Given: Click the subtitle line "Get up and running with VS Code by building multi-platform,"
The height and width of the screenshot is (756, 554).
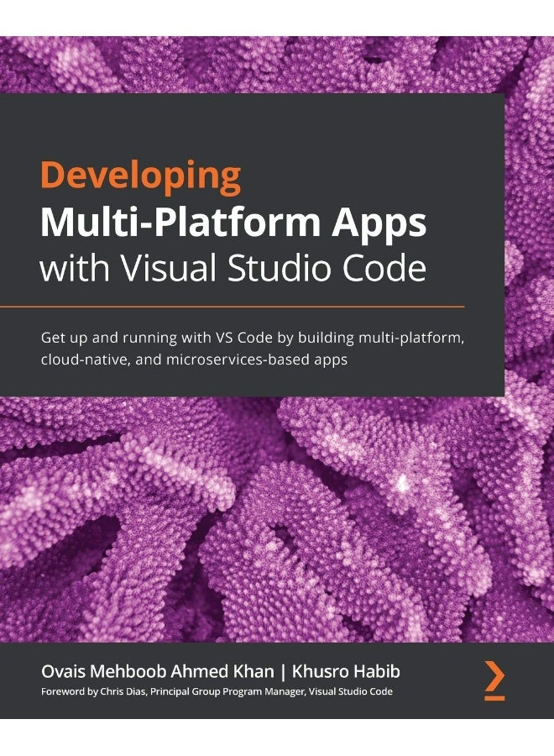Looking at the screenshot, I should [x=253, y=338].
